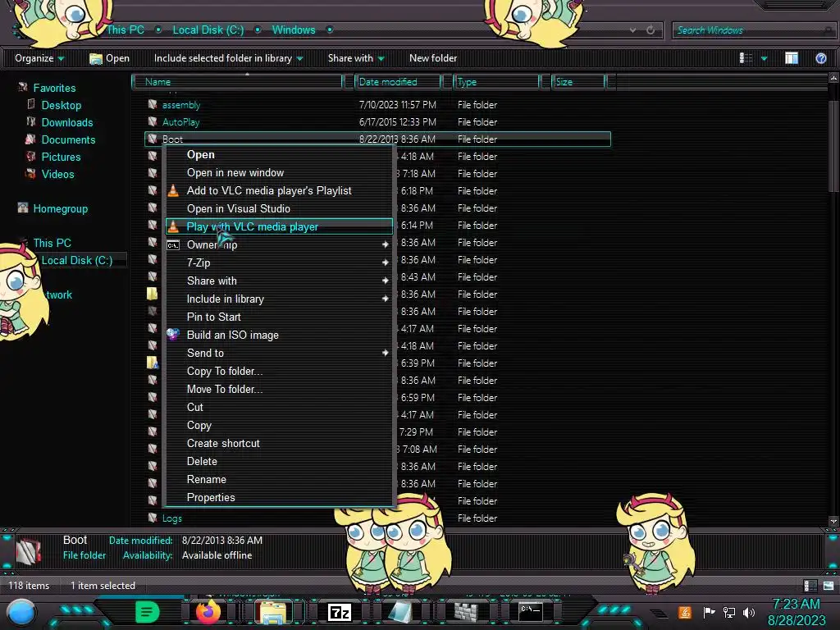Screen dimensions: 840x630
Task: Sort by Date modified column header
Action: tap(398, 82)
